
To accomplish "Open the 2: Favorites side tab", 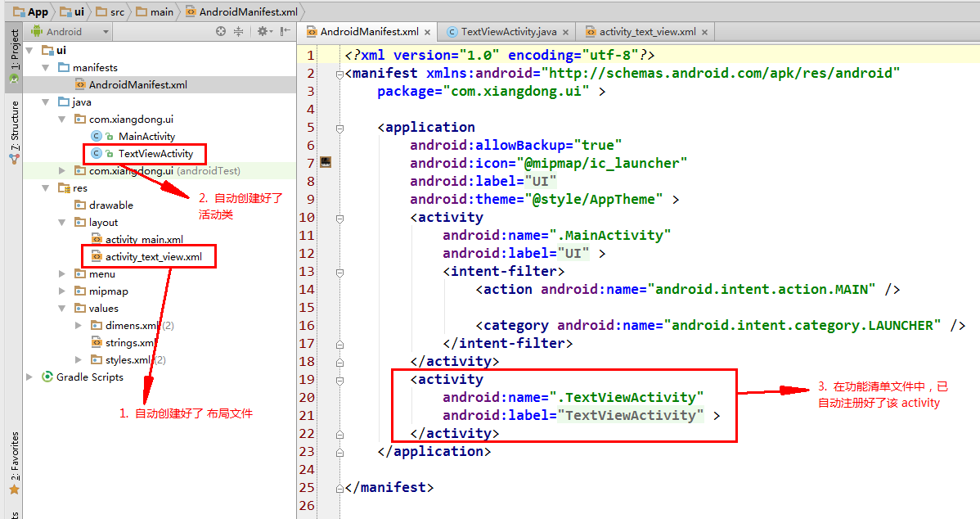I will 15,463.
